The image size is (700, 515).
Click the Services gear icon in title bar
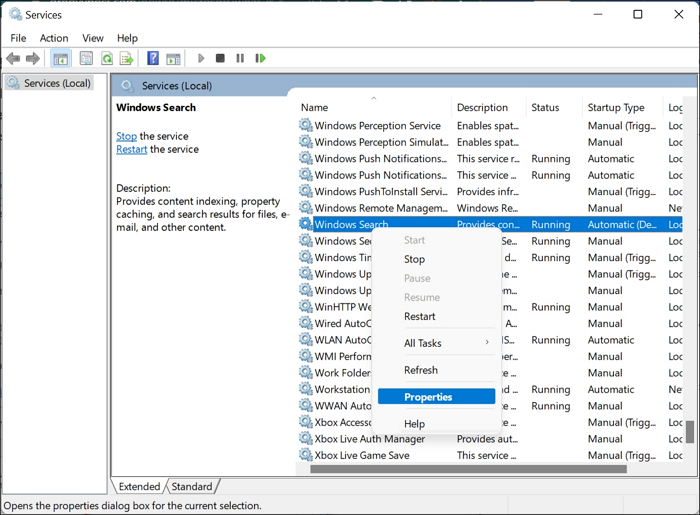click(x=15, y=14)
